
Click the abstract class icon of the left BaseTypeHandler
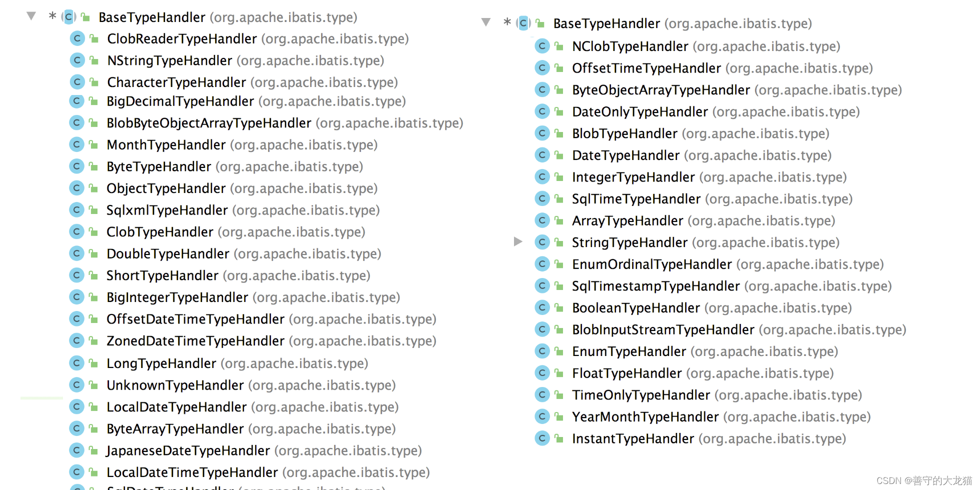(x=68, y=17)
